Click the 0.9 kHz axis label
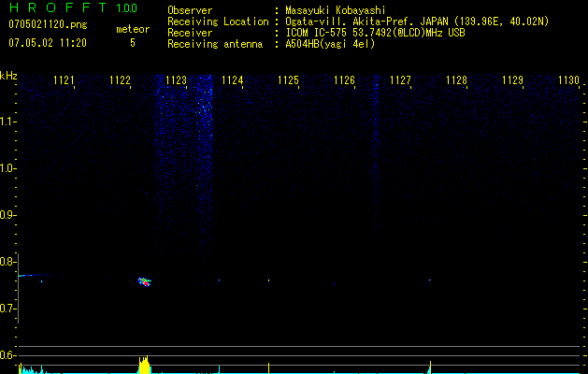 (x=7, y=215)
